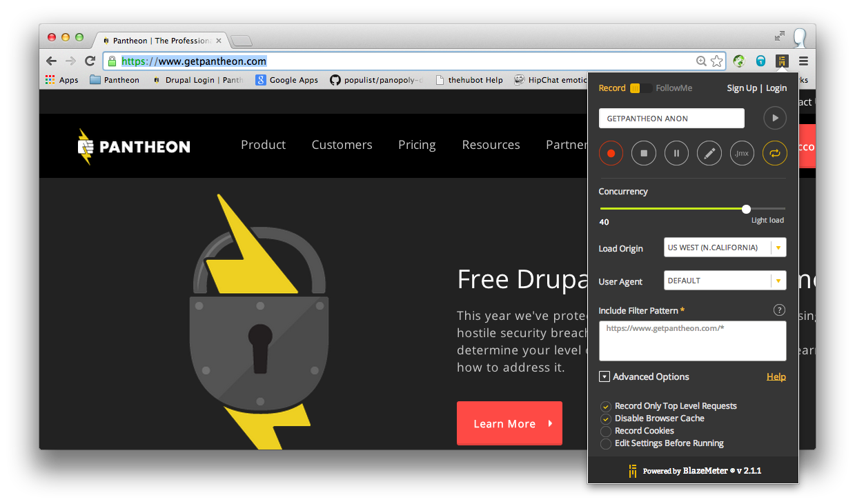Click the Concurrency slider handle
This screenshot has width=855, height=504.
[746, 209]
